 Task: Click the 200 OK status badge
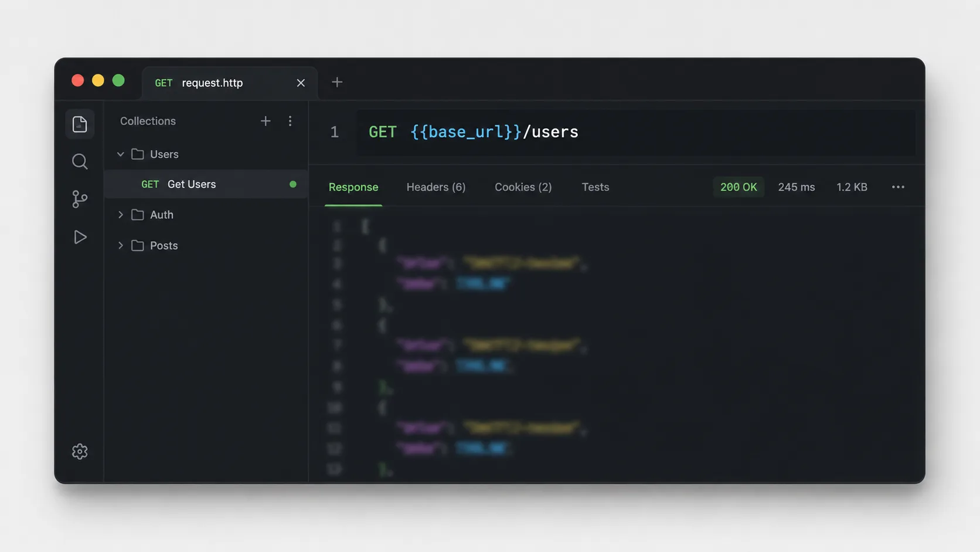739,187
